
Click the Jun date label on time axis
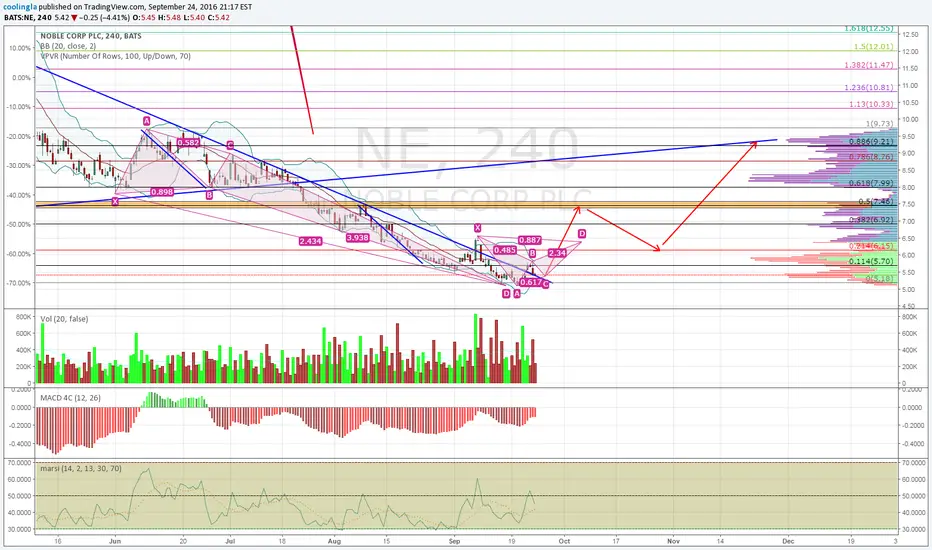(x=115, y=541)
